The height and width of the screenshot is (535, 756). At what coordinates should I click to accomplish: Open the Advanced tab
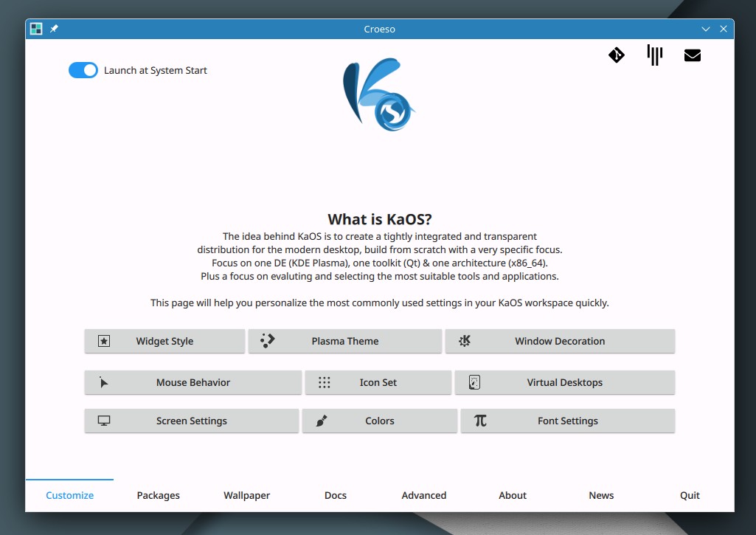tap(424, 495)
